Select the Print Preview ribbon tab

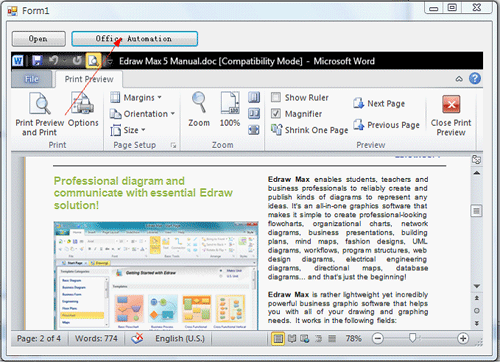(89, 79)
